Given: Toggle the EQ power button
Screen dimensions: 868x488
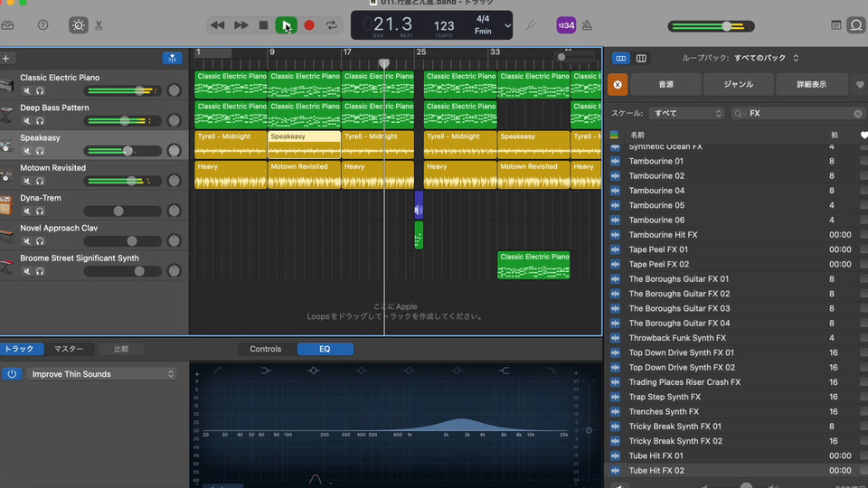Looking at the screenshot, I should click(x=12, y=374).
